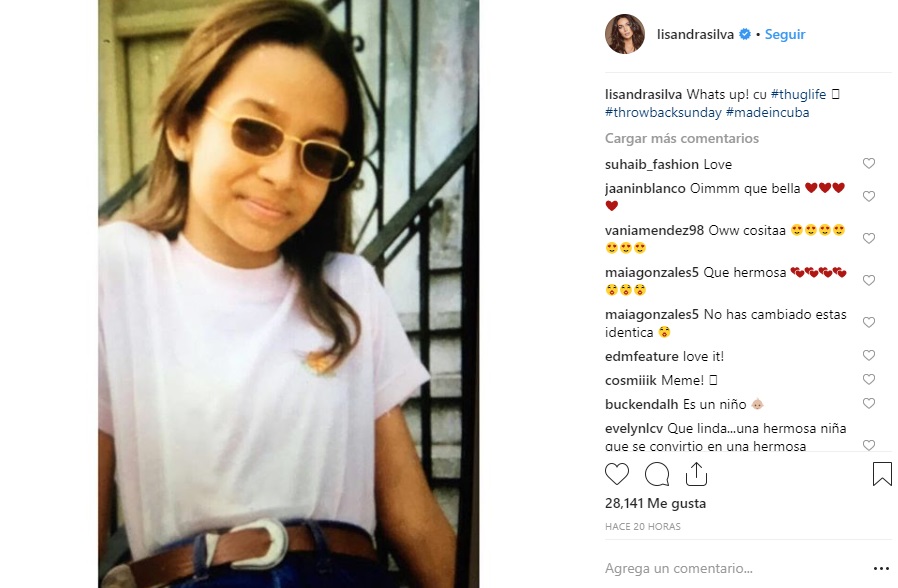Like the post with the heart icon
Screen dimensions: 898x588
tap(617, 474)
